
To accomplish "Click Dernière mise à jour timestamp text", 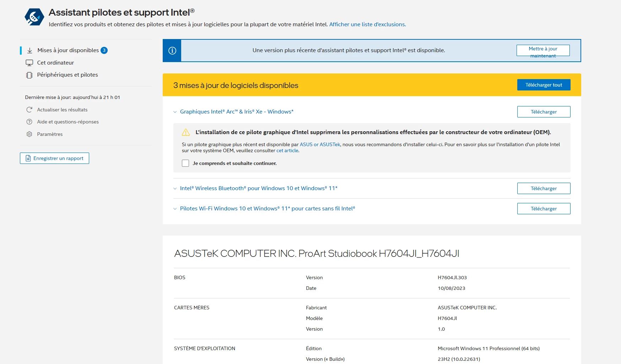I will coord(72,97).
